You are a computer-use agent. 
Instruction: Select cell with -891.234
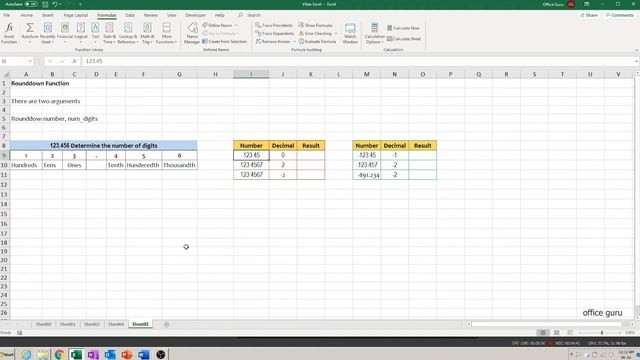point(367,175)
